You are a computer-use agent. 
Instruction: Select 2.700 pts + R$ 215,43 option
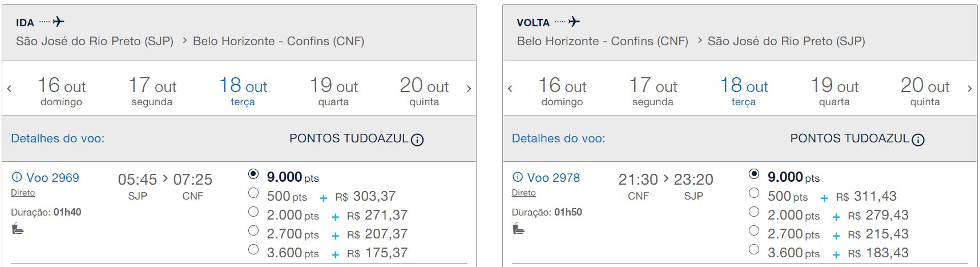point(754,231)
